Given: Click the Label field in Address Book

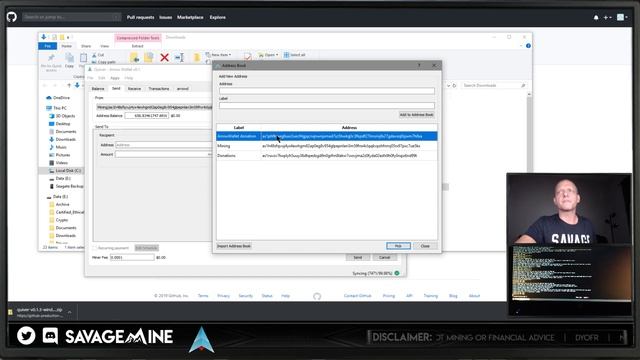Looking at the screenshot, I should point(327,106).
